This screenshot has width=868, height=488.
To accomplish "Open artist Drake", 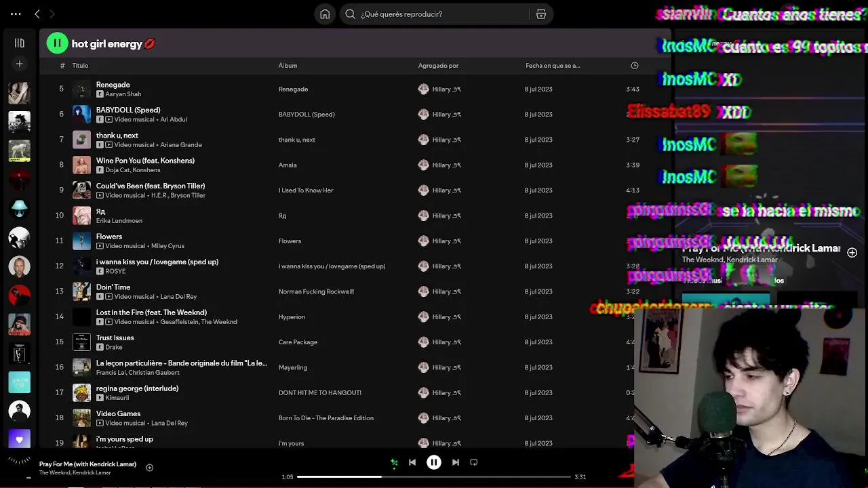I will (113, 347).
